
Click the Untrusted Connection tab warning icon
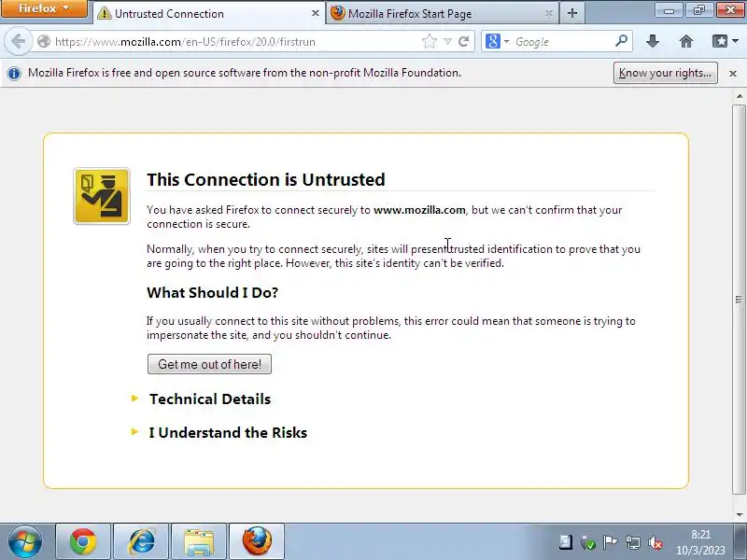pyautogui.click(x=105, y=13)
